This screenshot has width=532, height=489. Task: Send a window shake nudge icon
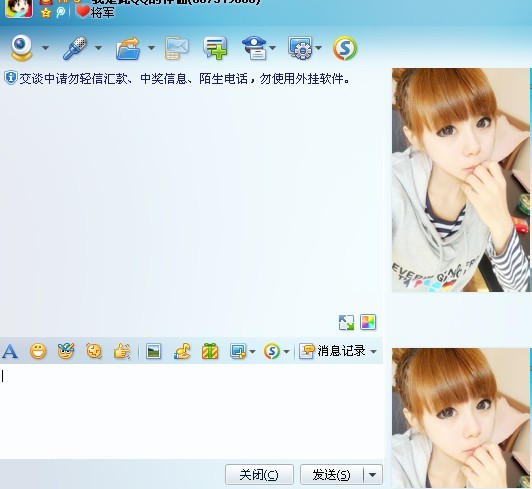(x=94, y=351)
